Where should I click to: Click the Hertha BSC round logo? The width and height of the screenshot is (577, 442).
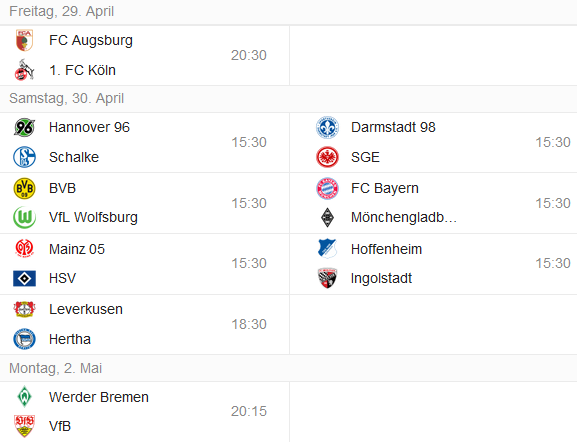point(24,339)
